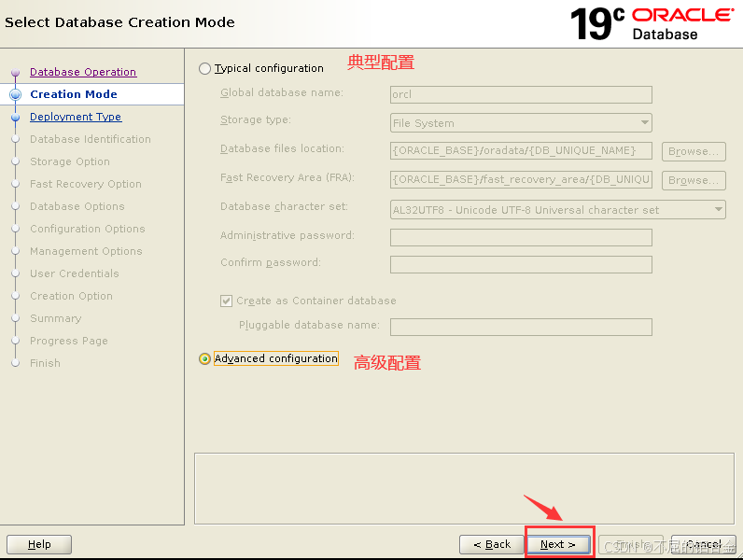743x560 pixels.
Task: Click the Database Identification step label
Action: pyautogui.click(x=90, y=139)
